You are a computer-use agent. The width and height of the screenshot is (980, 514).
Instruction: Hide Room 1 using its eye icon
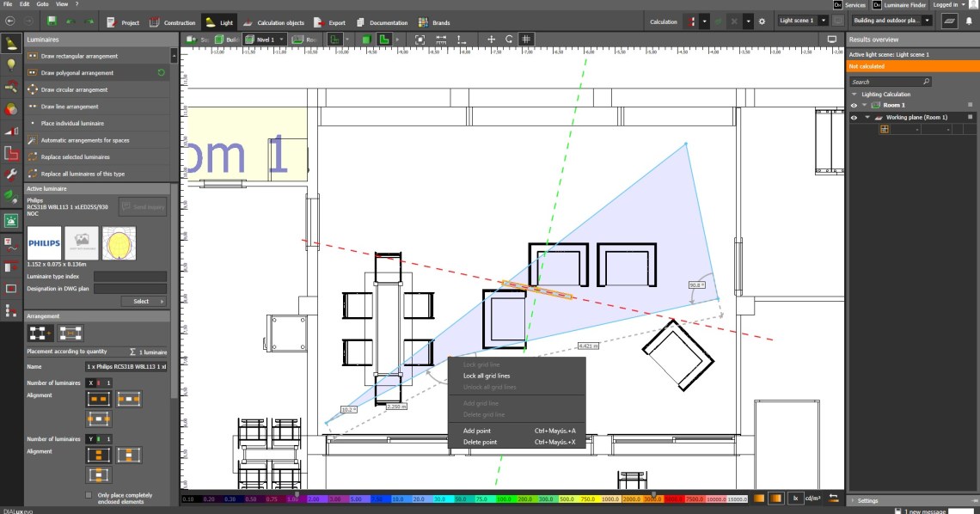coord(854,105)
